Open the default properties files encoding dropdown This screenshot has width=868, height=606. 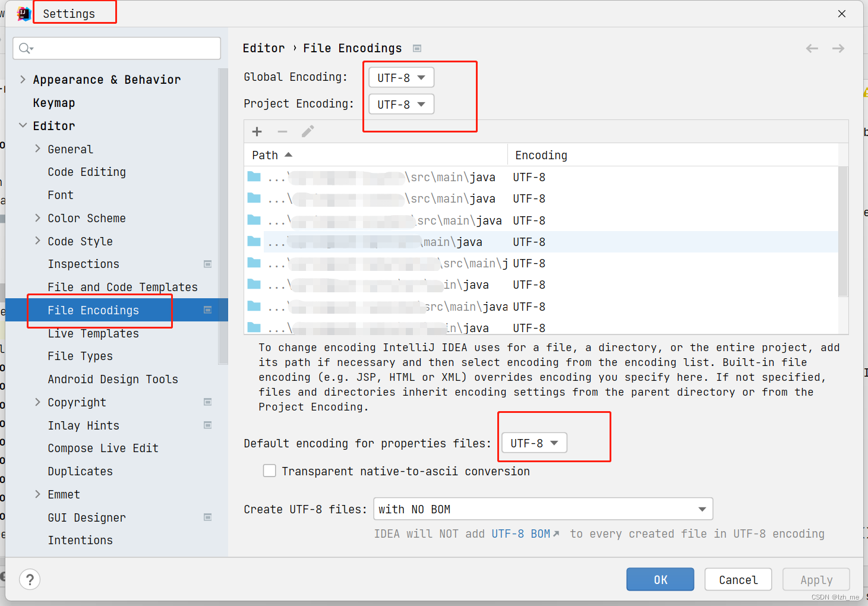533,443
